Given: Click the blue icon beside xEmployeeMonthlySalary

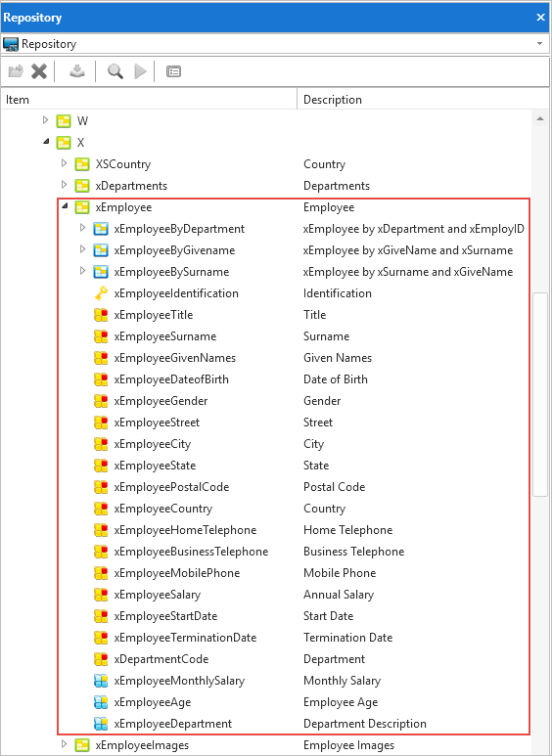Looking at the screenshot, I should (x=101, y=681).
